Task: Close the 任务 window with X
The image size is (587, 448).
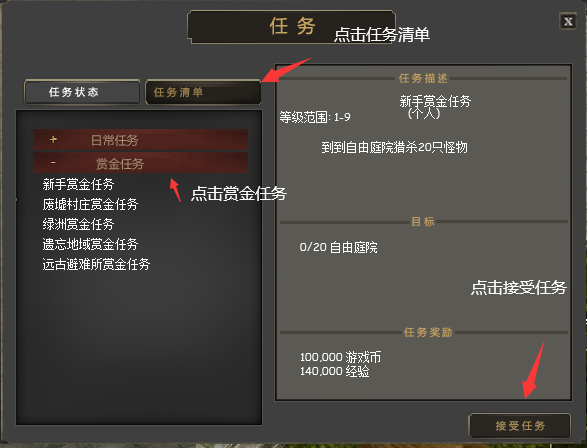Action: pos(568,21)
